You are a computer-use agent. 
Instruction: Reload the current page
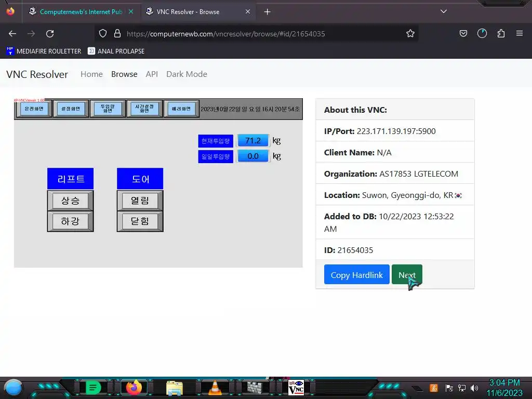[50, 34]
